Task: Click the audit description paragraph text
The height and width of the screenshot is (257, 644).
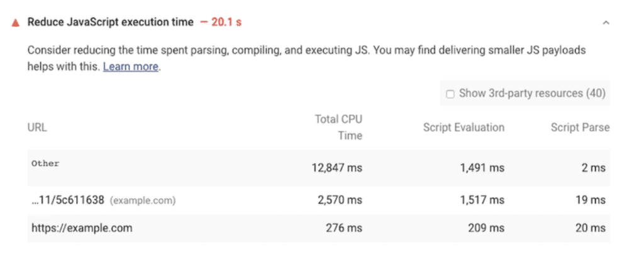Action: pyautogui.click(x=306, y=58)
